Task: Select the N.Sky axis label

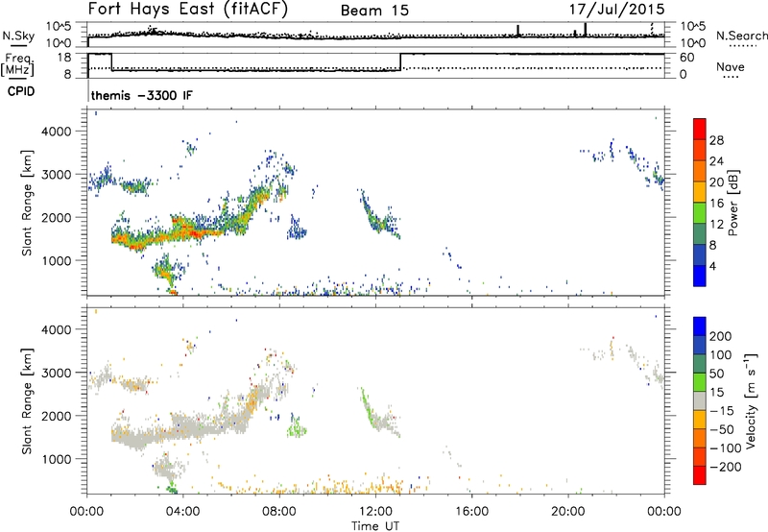Action: (18, 36)
